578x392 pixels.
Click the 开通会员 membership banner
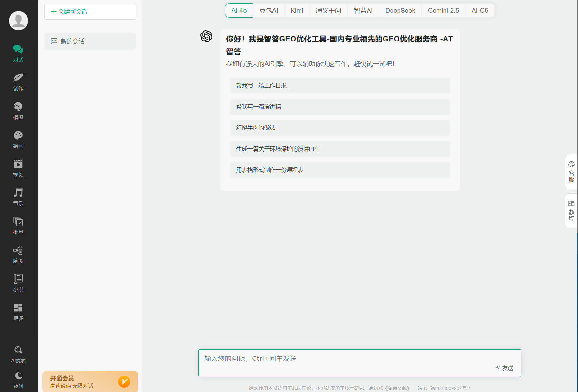pos(90,381)
